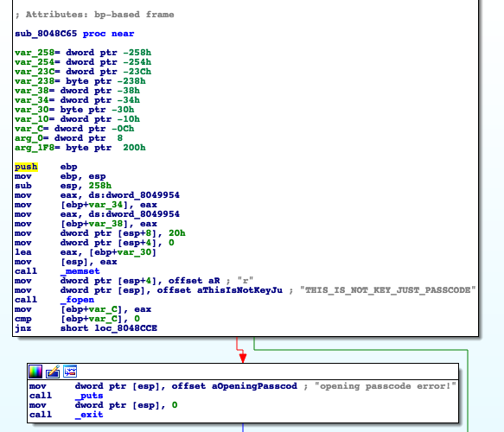
Task: Click the node color palette icon
Action: (x=35, y=372)
